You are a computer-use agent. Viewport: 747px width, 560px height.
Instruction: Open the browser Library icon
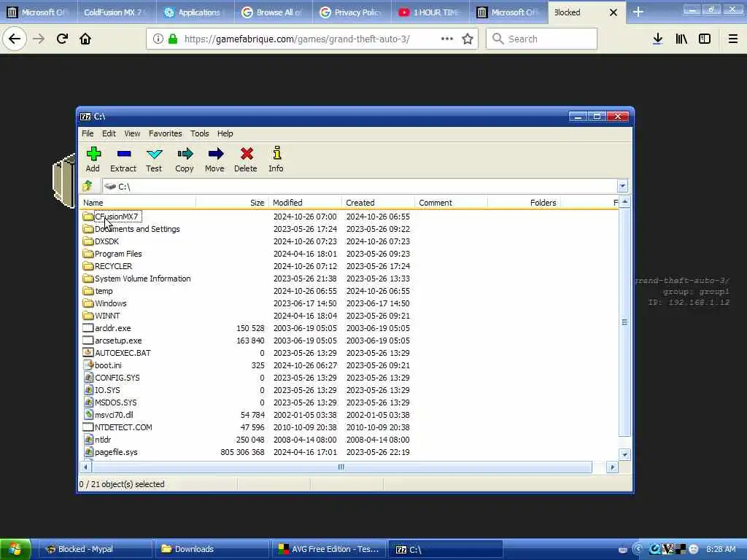[x=681, y=39]
